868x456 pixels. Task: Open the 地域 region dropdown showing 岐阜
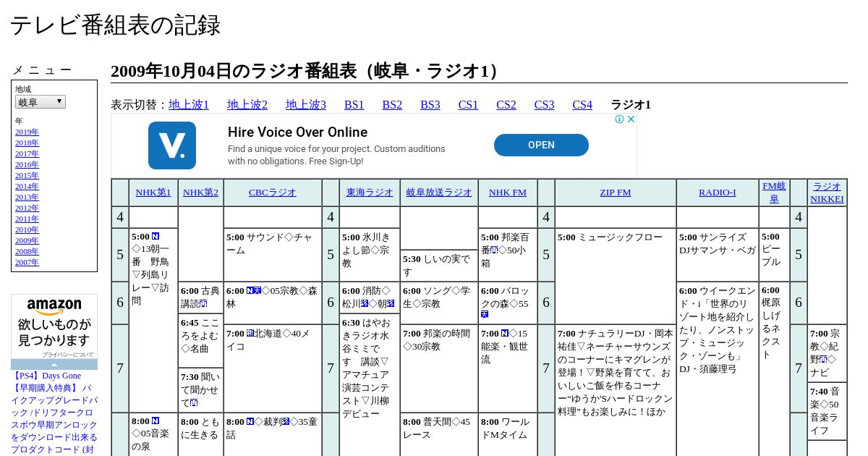pyautogui.click(x=41, y=102)
